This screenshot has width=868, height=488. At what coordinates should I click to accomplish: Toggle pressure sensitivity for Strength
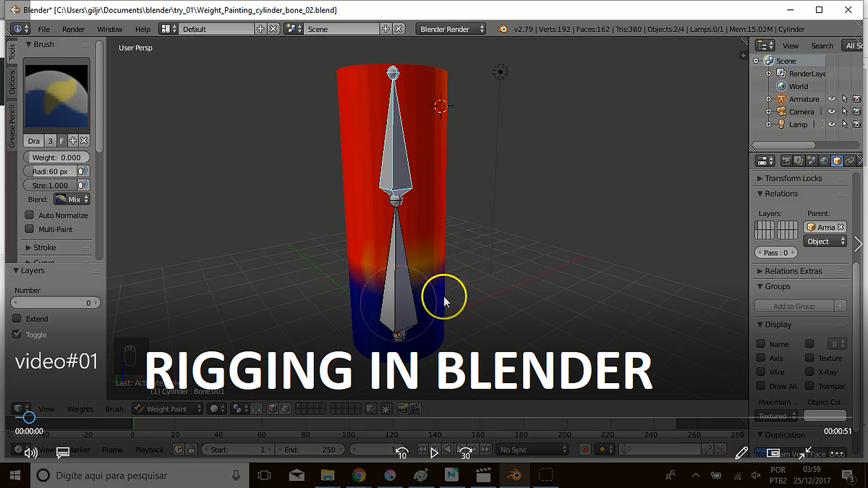83,185
